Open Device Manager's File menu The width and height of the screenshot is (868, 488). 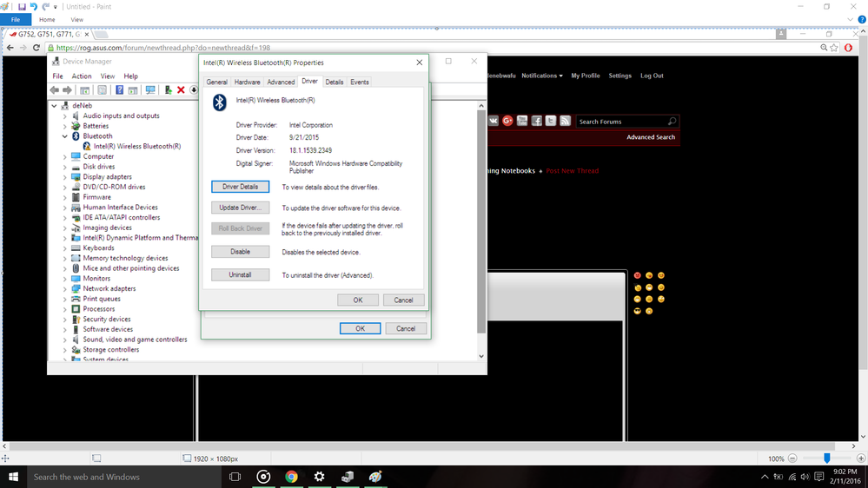click(57, 76)
